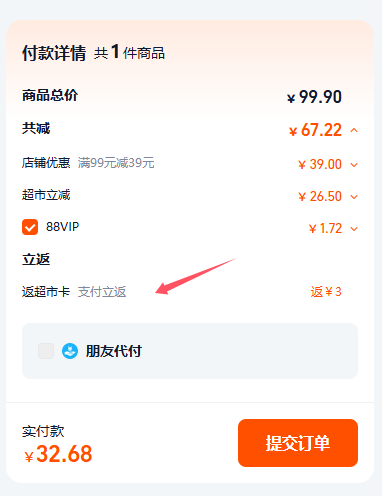
Task: Click the 实付款 ¥32.68 amount
Action: click(58, 454)
